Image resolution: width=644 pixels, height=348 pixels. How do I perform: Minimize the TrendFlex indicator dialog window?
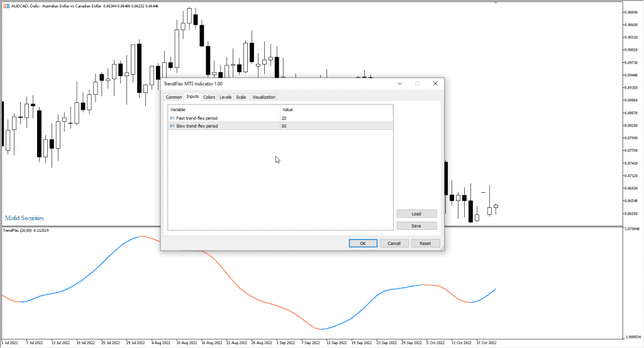point(398,84)
